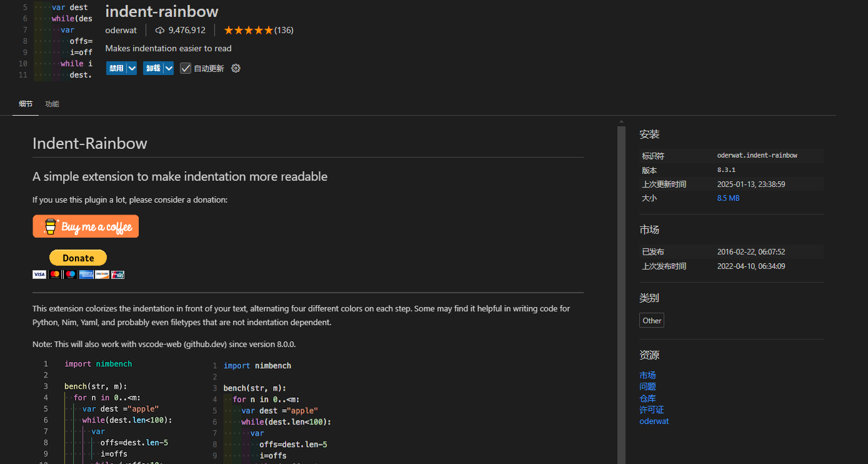
Task: Click the oderwat.indent-rainbow identifier text
Action: pyautogui.click(x=757, y=155)
